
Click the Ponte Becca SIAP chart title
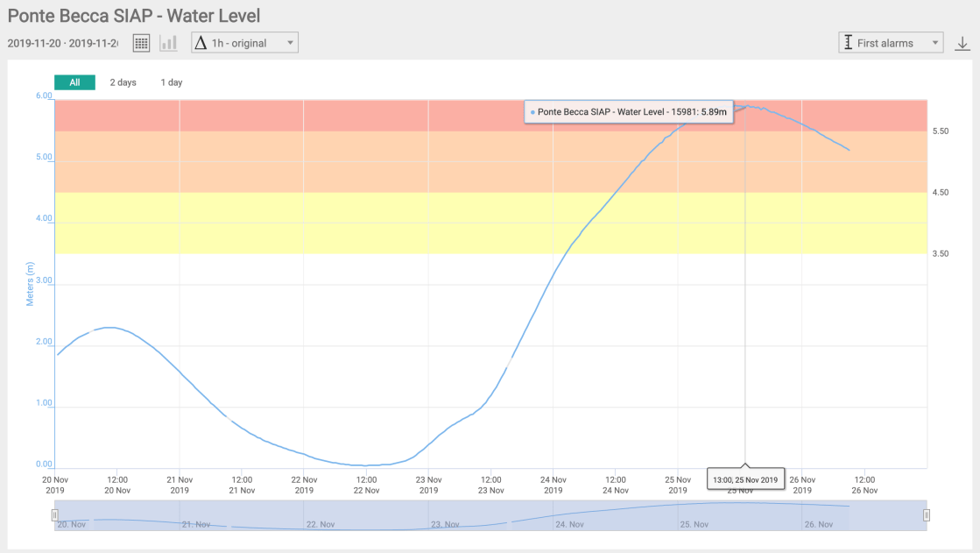pos(134,16)
